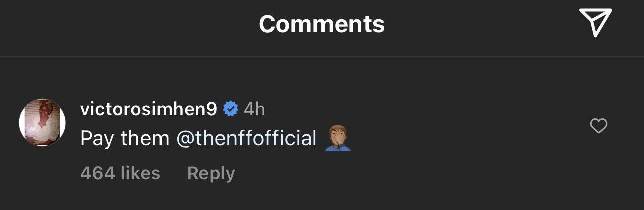
Task: Click the verified checkmark beside victorosimhen9
Action: point(231,109)
